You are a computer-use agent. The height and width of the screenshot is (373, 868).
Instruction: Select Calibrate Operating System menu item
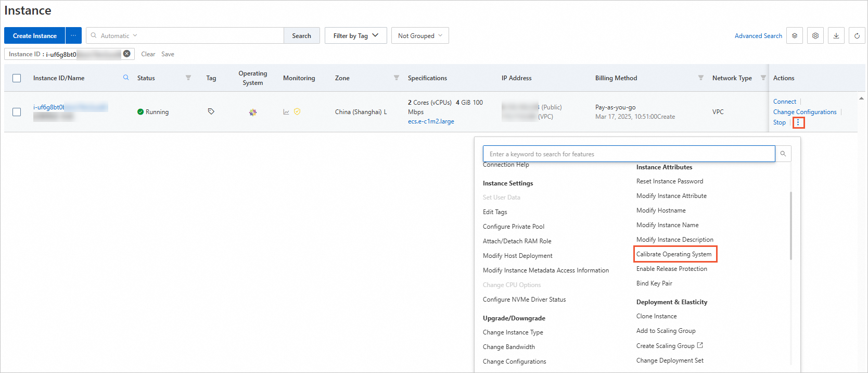coord(674,254)
